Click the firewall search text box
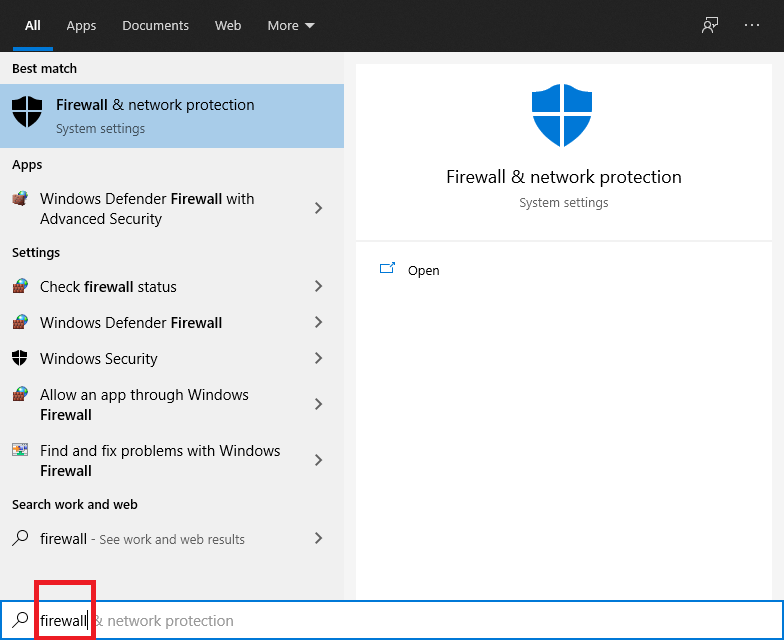 click(400, 620)
